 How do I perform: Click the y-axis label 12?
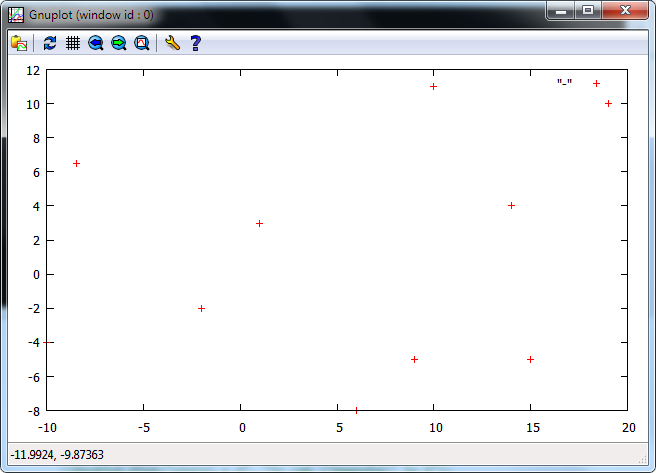click(x=33, y=71)
